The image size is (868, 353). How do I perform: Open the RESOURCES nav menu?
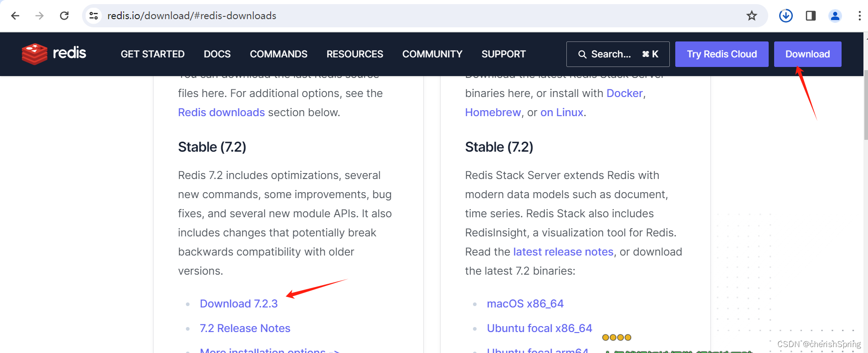click(x=355, y=54)
